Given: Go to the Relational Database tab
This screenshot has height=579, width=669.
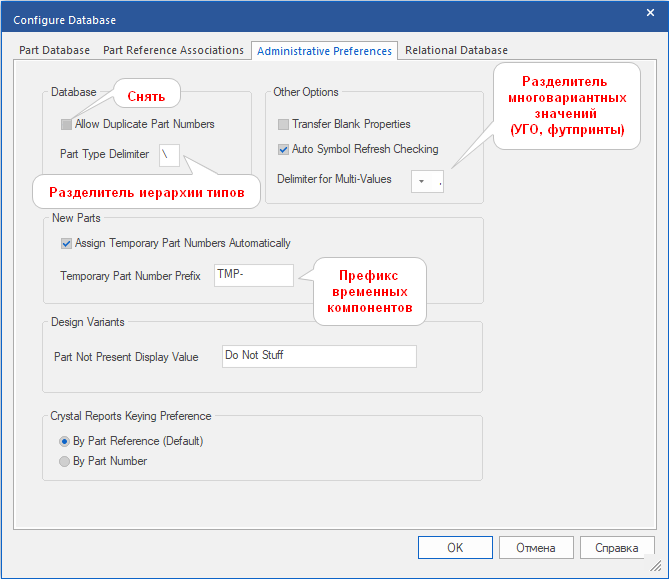Looking at the screenshot, I should pyautogui.click(x=456, y=50).
